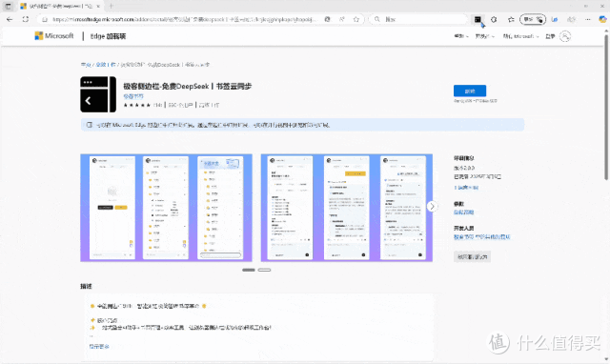
Task: Expand description with the show more link
Action: coord(99,346)
